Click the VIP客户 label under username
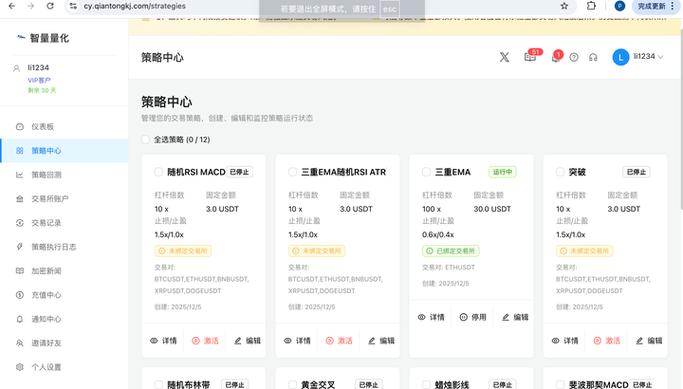Viewport: 683px width, 389px height. pos(39,80)
